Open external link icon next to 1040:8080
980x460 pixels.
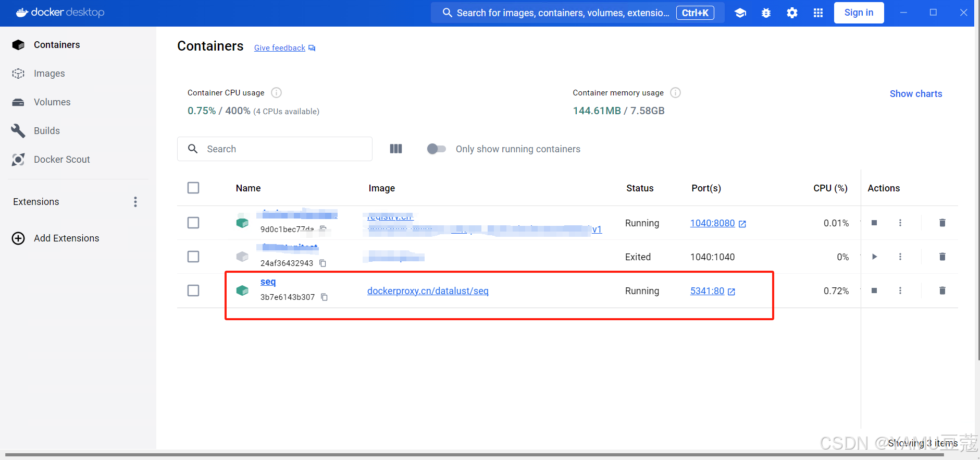(x=742, y=224)
